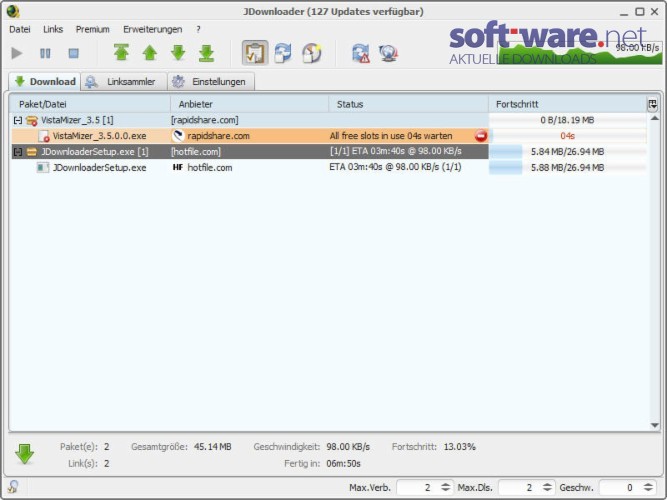Viewport: 667px width, 500px height.
Task: Click the JDownloaderSetup package folder icon
Action: (31, 152)
